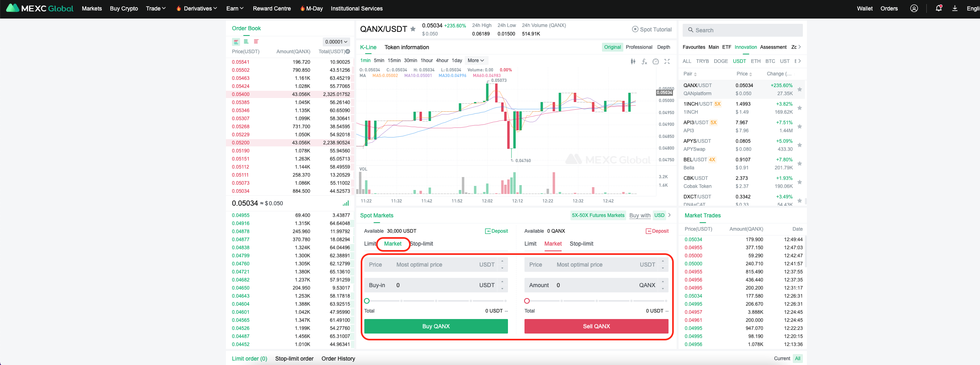980x365 pixels.
Task: Open 5X-50X Futures Markets
Action: pos(598,215)
